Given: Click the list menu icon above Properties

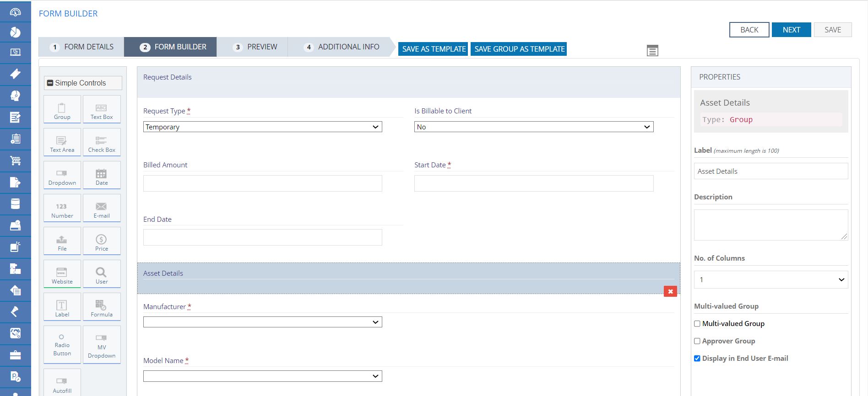Looking at the screenshot, I should [652, 51].
